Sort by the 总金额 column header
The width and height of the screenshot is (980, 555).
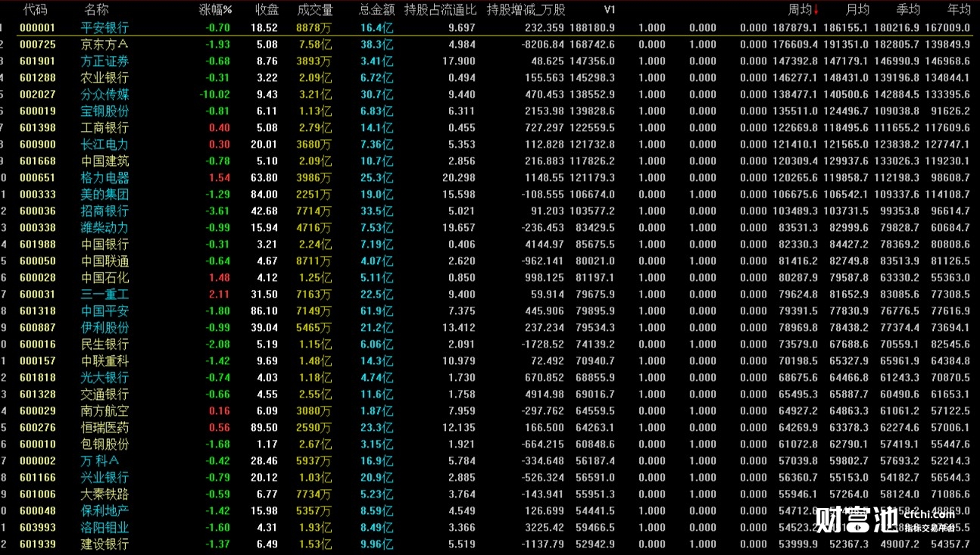(x=376, y=10)
